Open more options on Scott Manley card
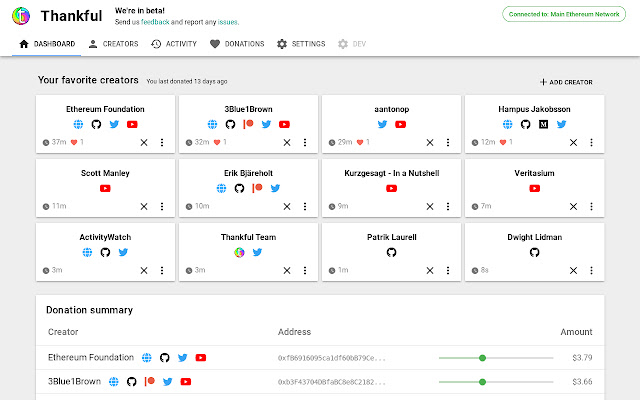 [162, 207]
